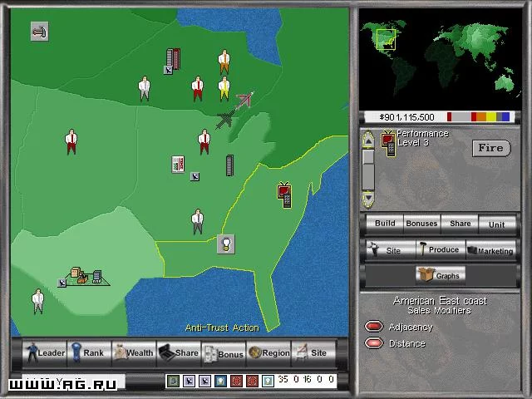532x399 pixels.
Task: Click the scroll-up arrow in the Performance panel
Action: point(368,140)
